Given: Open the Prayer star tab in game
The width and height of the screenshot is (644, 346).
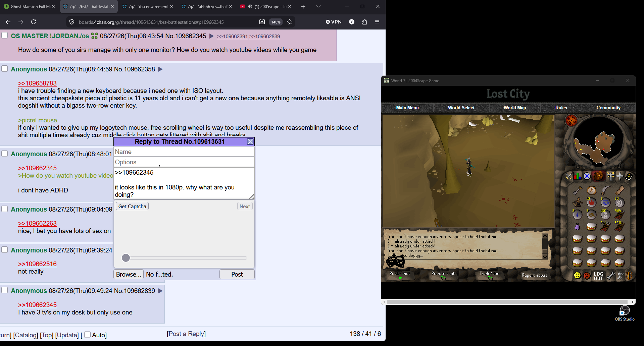Looking at the screenshot, I should pos(620,176).
